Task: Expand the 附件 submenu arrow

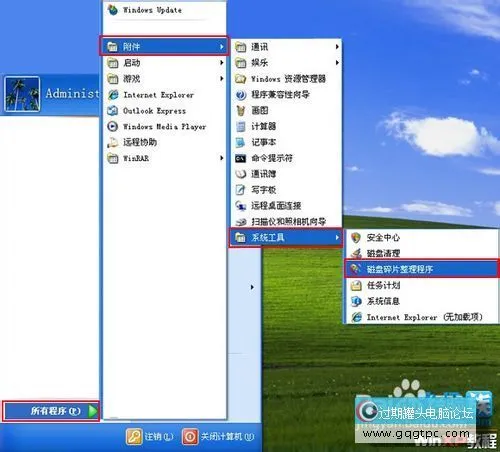Action: click(x=222, y=47)
